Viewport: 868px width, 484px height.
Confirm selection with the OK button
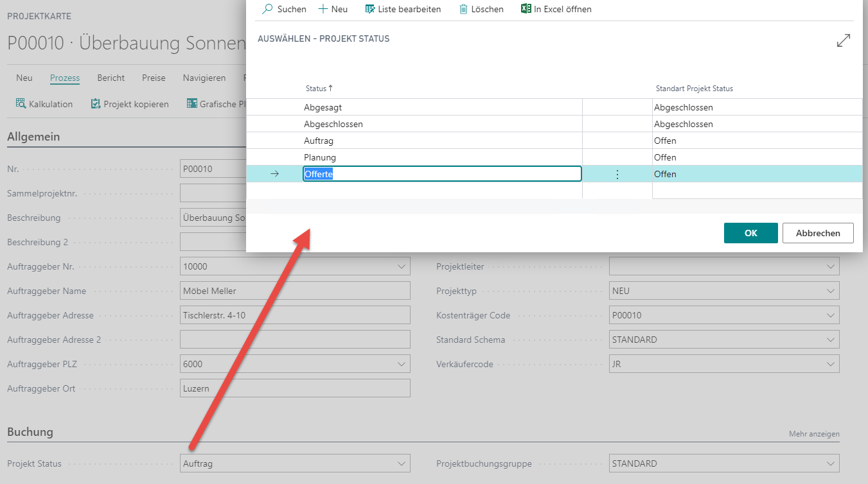click(751, 233)
